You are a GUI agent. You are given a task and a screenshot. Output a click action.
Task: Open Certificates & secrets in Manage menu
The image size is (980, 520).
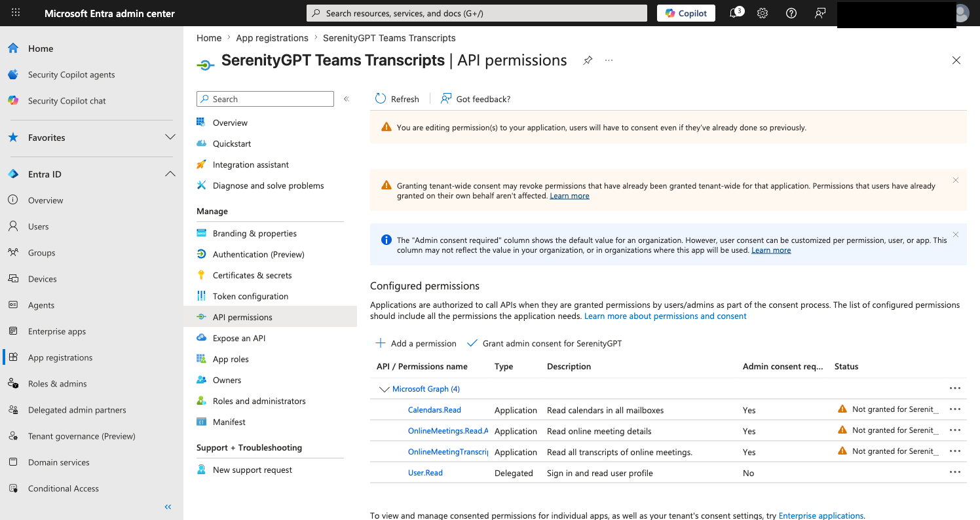[x=252, y=275]
